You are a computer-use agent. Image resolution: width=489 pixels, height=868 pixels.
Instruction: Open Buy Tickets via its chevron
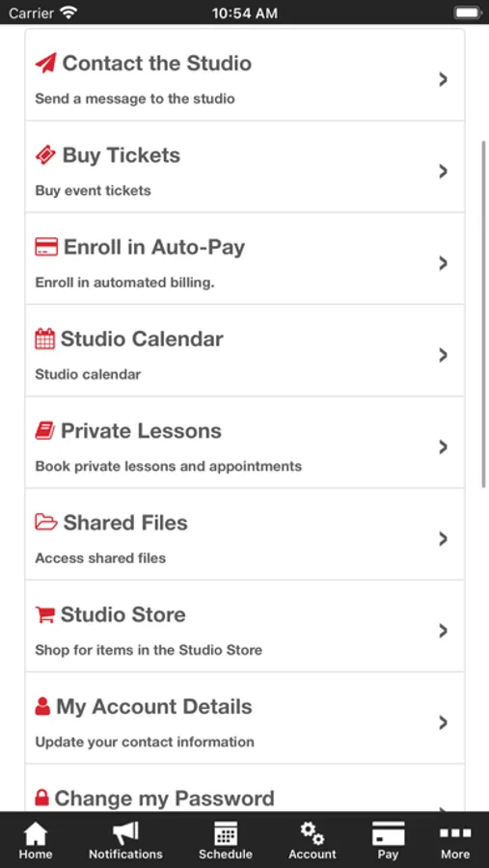(443, 172)
